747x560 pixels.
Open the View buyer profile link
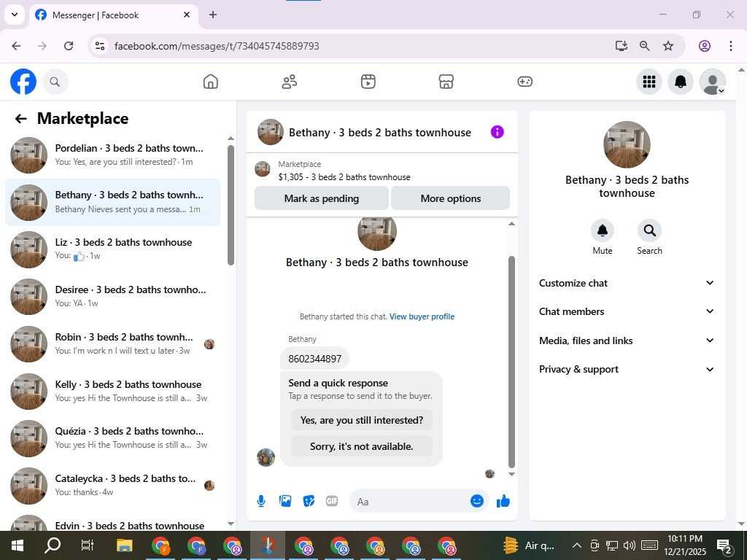click(422, 316)
